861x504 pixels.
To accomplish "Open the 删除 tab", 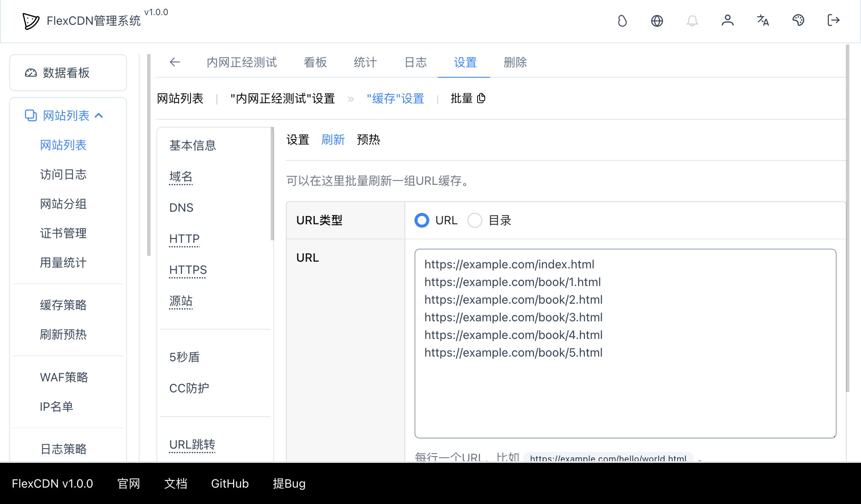I will coord(515,62).
